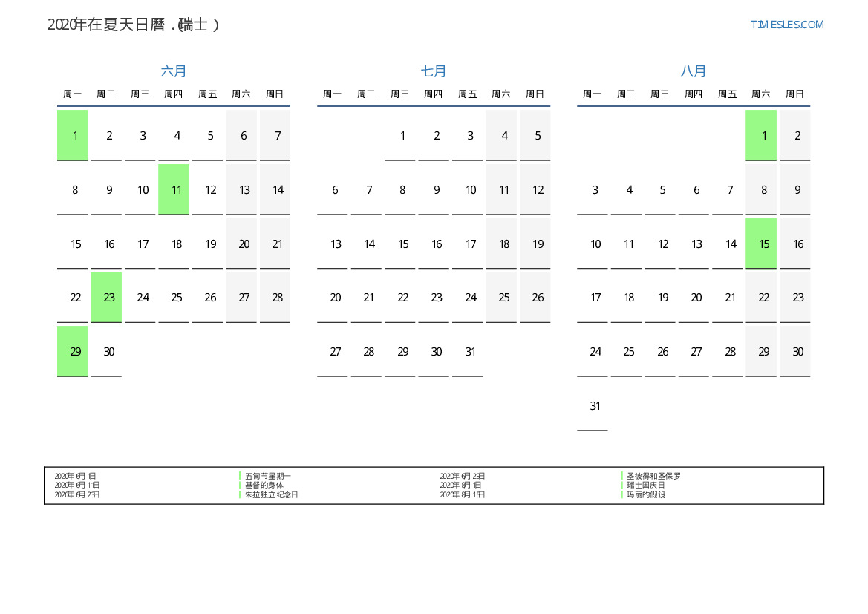This screenshot has width=868, height=614.
Task: Click the highlighted June 29 date
Action: 73,352
